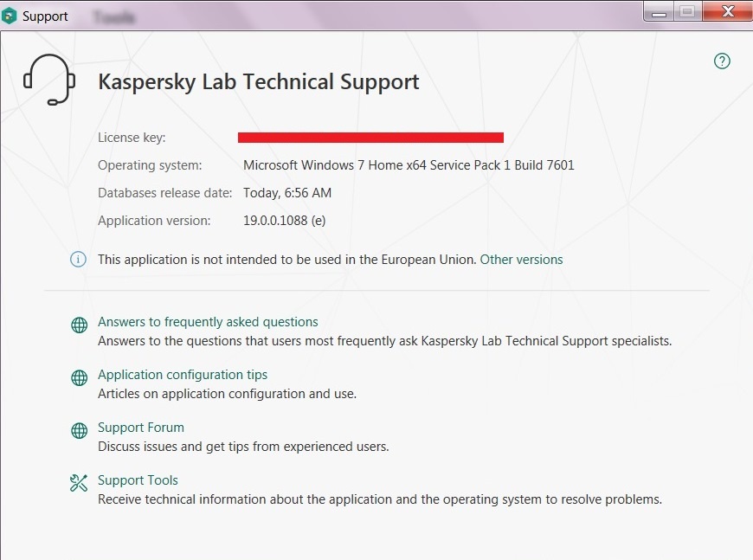
Task: Click the redacted license key bar
Action: click(x=370, y=137)
